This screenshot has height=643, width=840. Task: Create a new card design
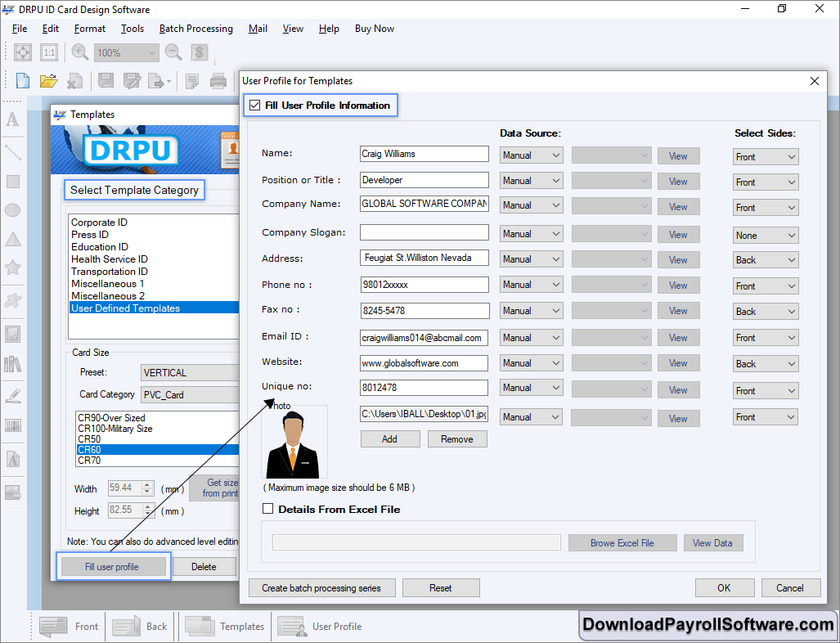tap(22, 80)
